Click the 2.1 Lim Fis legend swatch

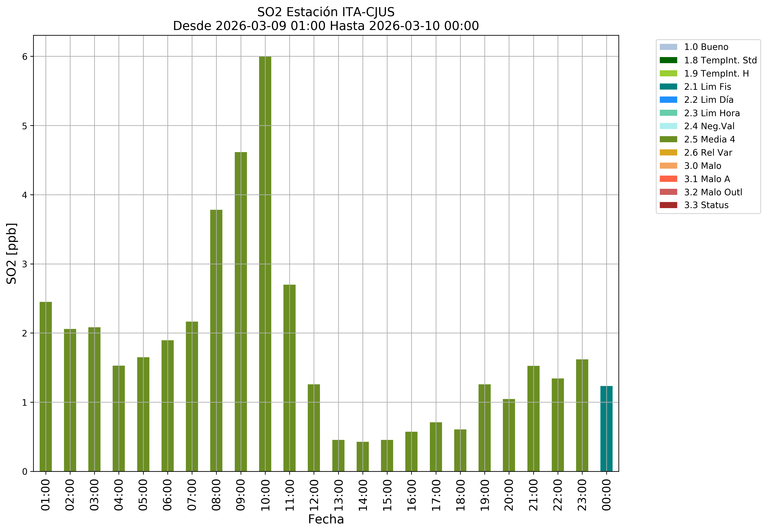(x=668, y=87)
